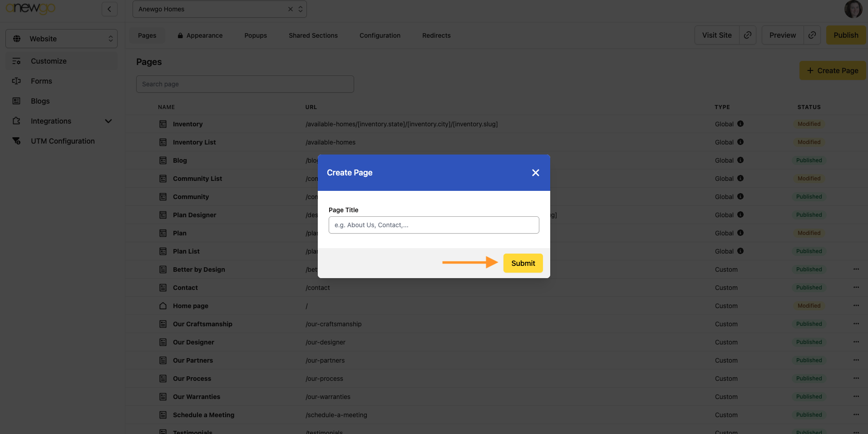
Task: Click the Publish button
Action: pyautogui.click(x=846, y=35)
